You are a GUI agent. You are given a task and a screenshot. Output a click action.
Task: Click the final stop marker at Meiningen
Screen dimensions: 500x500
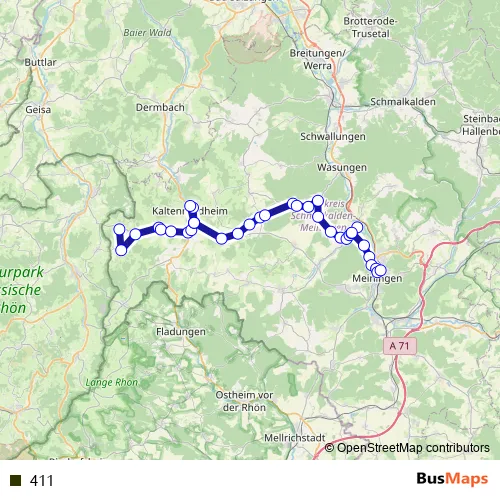click(380, 271)
